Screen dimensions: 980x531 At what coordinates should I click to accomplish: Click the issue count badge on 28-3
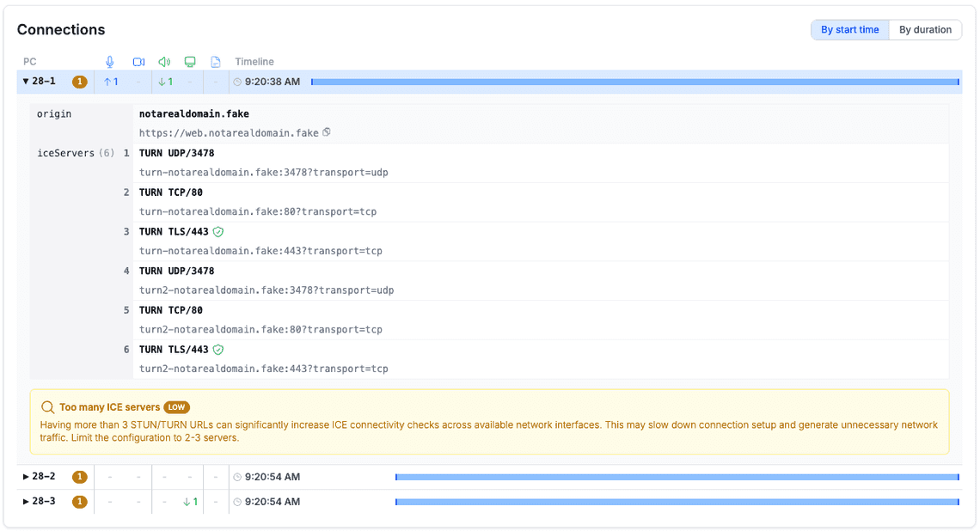(80, 502)
